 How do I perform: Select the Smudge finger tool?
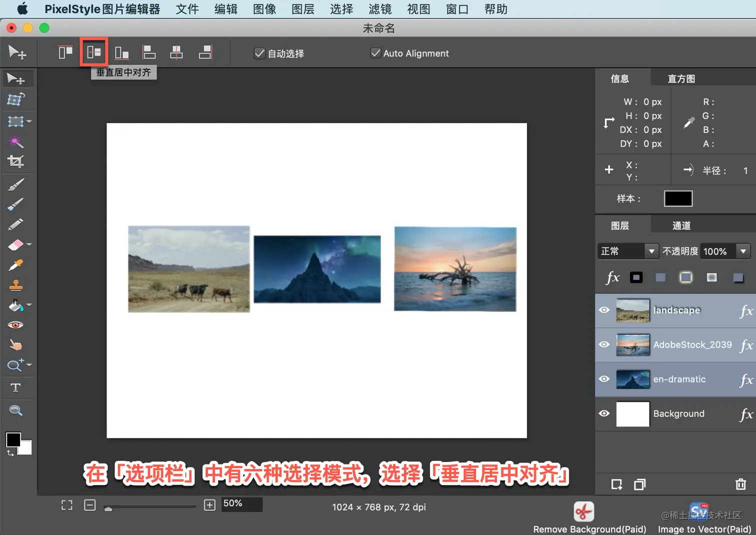tap(15, 345)
